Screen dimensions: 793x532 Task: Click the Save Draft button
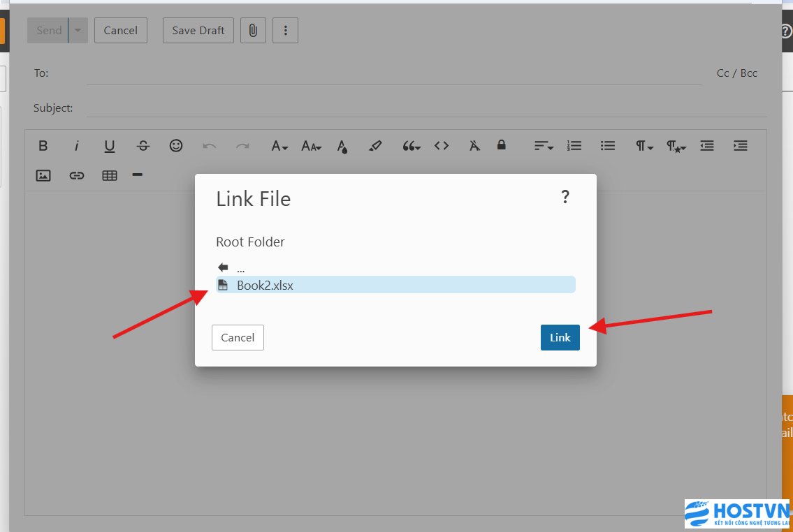pyautogui.click(x=198, y=30)
